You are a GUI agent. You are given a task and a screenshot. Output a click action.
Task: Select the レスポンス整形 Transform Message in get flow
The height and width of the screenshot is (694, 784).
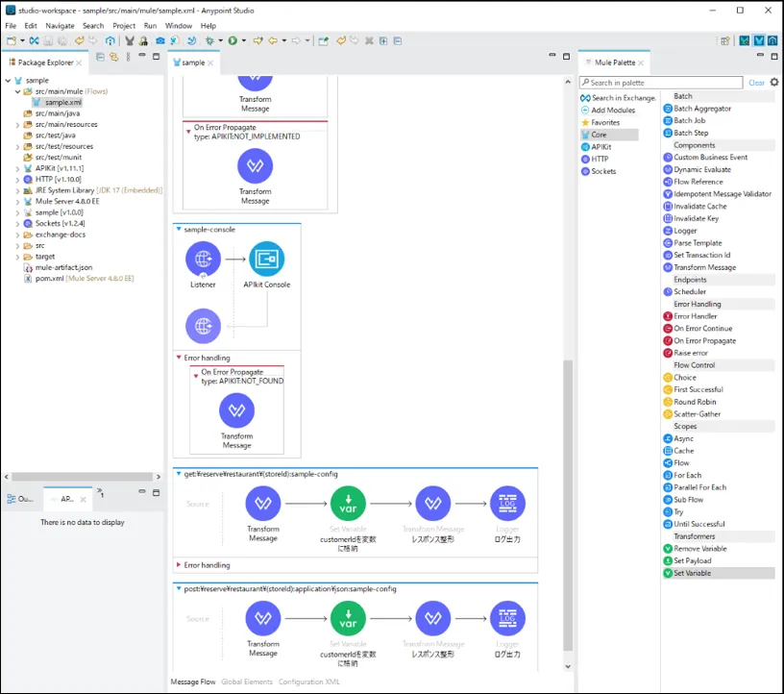pos(433,504)
